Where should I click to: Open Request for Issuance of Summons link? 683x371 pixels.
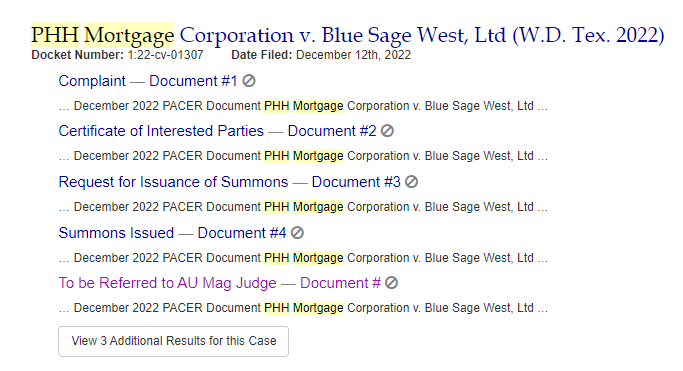tap(230, 182)
